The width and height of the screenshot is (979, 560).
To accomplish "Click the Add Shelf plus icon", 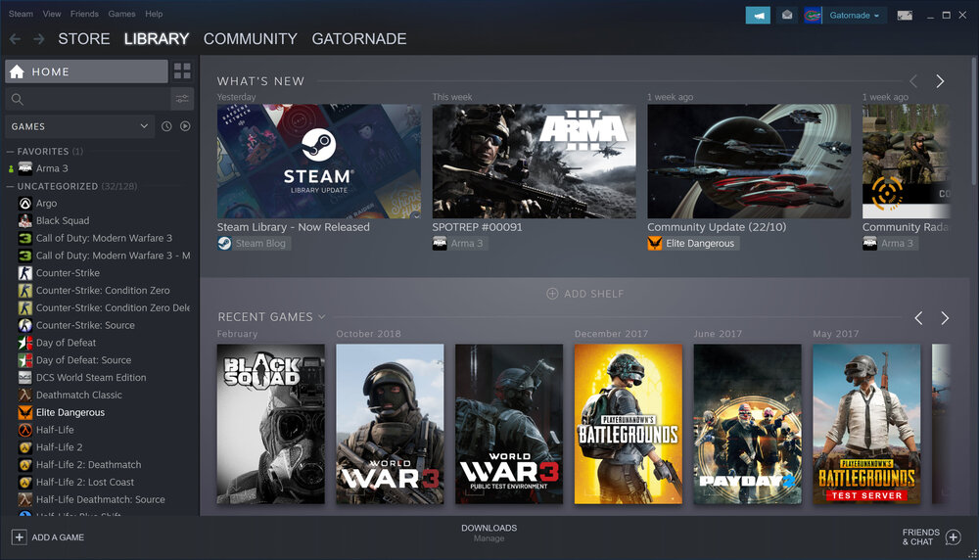I will 552,294.
